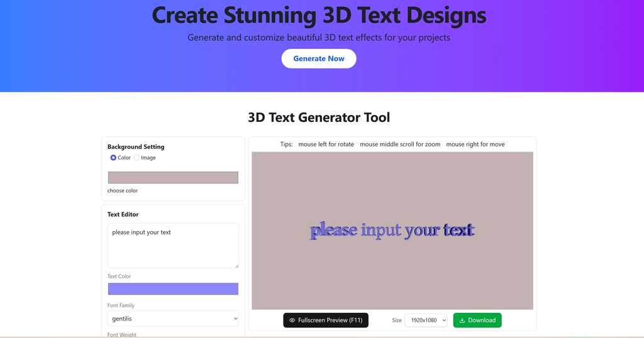
Task: Click the 3D rendered text in preview
Action: coord(391,230)
